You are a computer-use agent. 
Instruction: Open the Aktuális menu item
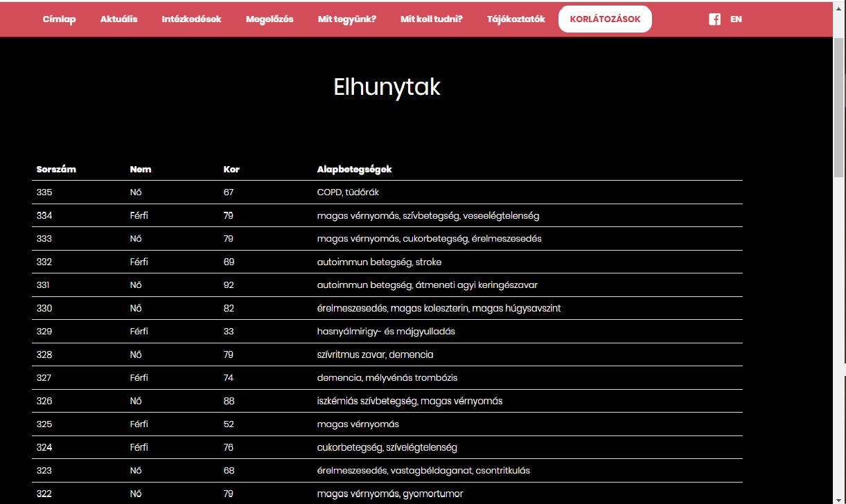pyautogui.click(x=118, y=19)
